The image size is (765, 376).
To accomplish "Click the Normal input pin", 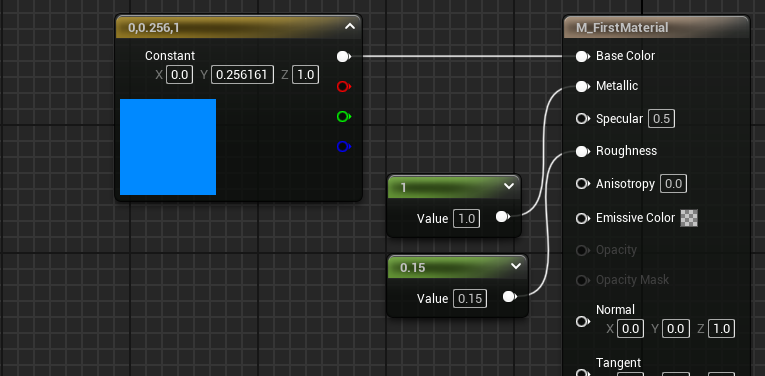I will point(583,322).
